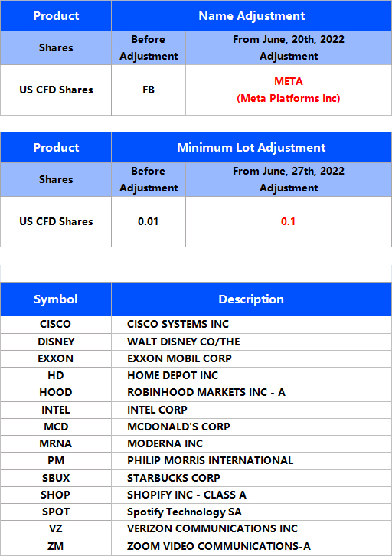Select the FB before adjustment cell
This screenshot has height=556, width=392.
click(x=149, y=90)
